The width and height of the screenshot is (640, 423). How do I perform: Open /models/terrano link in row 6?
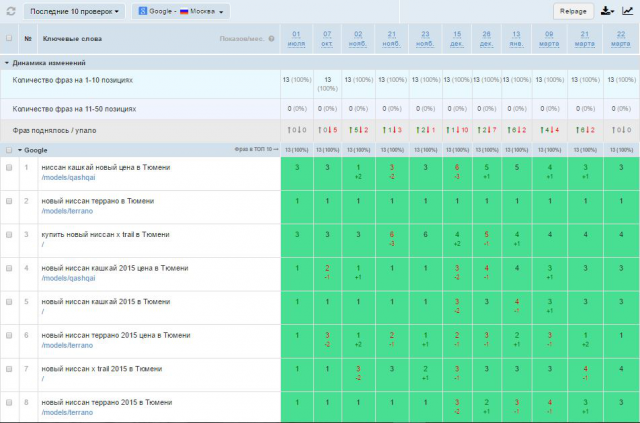click(67, 345)
